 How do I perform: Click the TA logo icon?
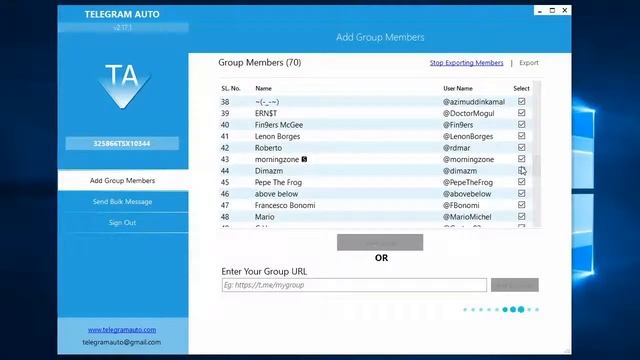tap(123, 86)
